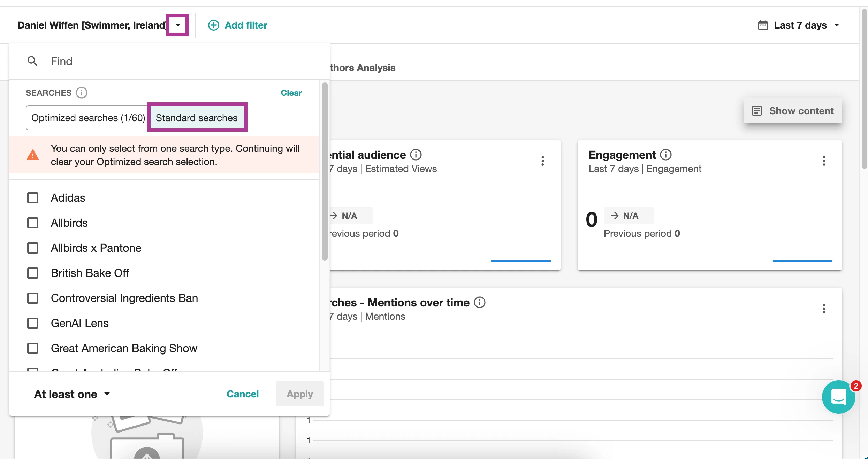The image size is (868, 459).
Task: Tick the British Bake Off checkbox
Action: pos(33,273)
